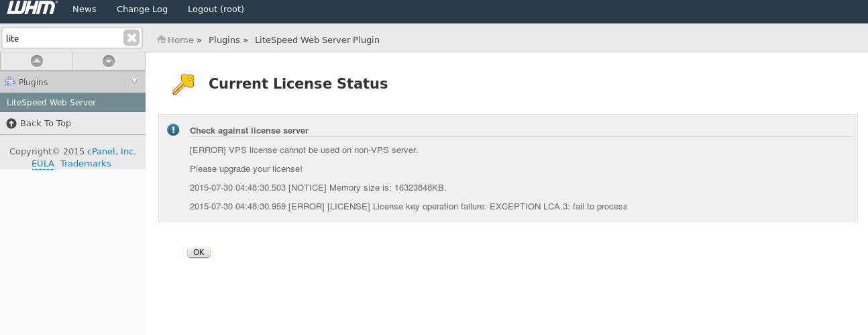Image resolution: width=868 pixels, height=335 pixels.
Task: Expand all sections with the down arrow button
Action: tap(109, 61)
